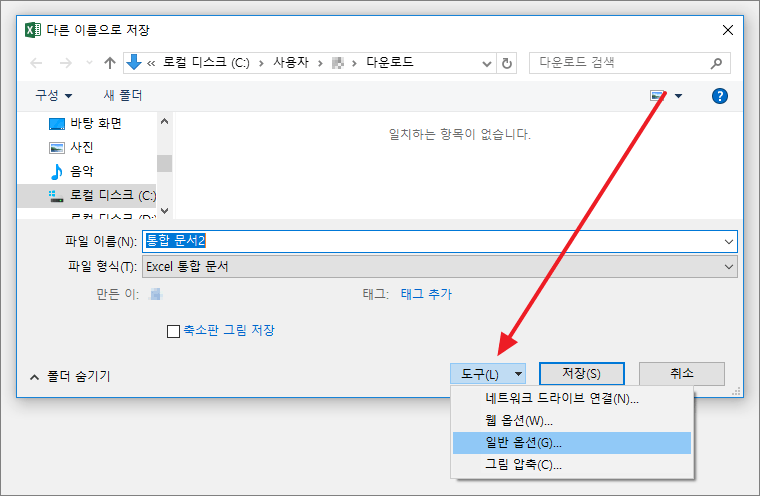
Task: Open help with the question mark
Action: pos(720,96)
